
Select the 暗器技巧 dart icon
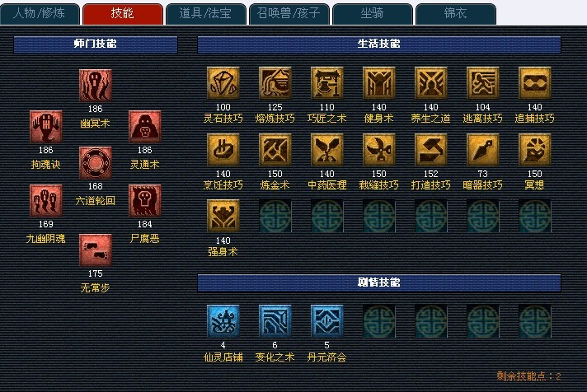click(x=482, y=150)
